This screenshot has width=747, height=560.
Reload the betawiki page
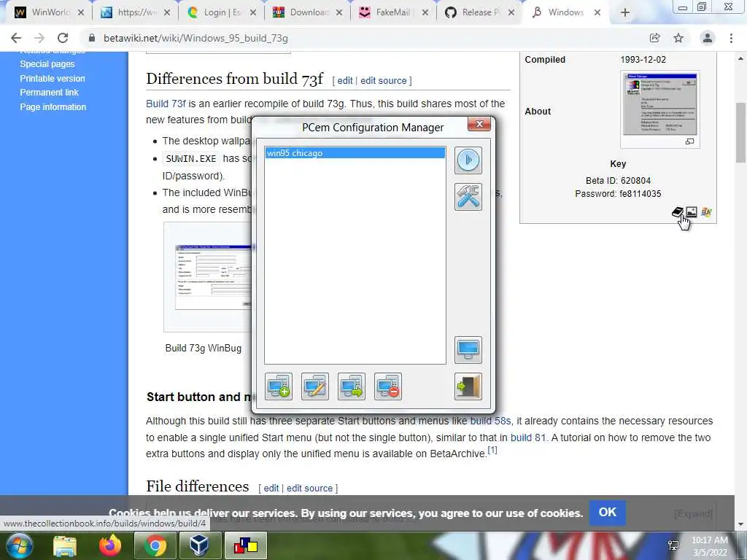point(63,38)
